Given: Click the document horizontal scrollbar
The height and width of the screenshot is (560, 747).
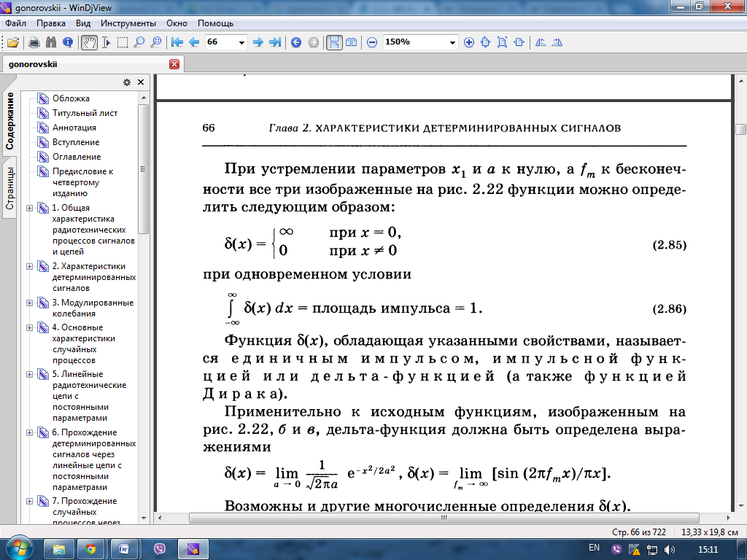Looking at the screenshot, I should tap(444, 518).
